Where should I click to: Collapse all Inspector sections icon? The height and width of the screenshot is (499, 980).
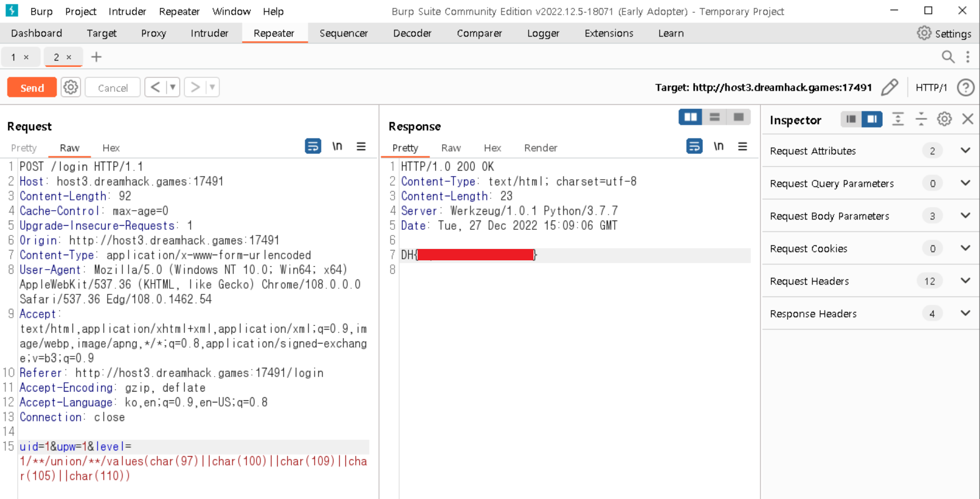[x=921, y=119]
